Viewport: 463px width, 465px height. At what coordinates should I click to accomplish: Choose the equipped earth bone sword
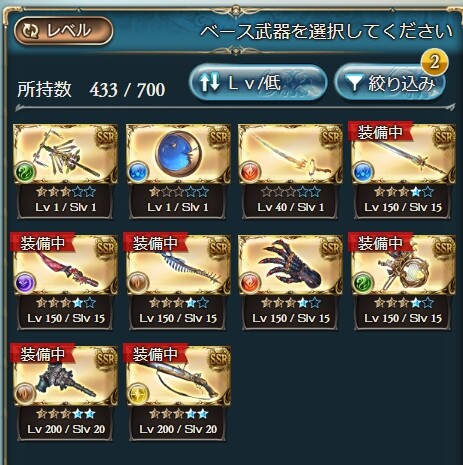(178, 282)
